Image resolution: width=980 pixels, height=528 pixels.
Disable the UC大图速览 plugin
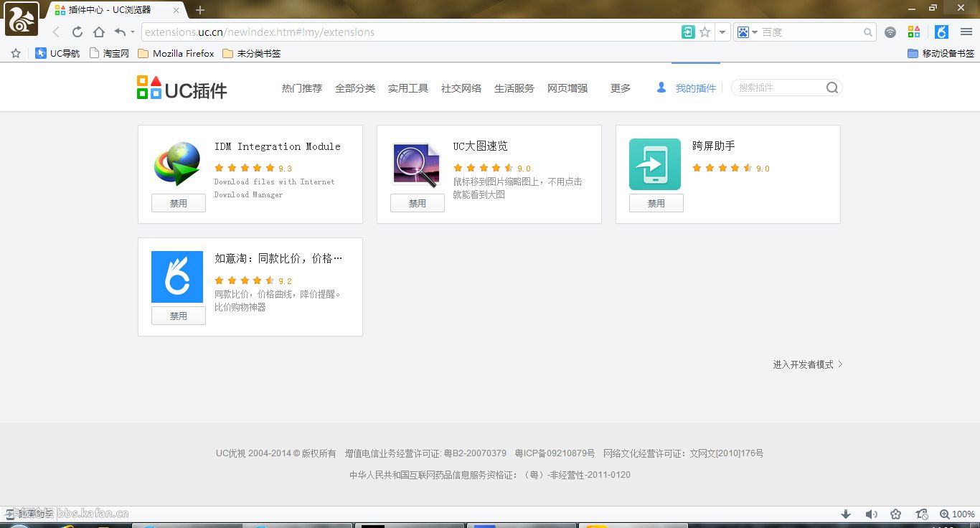point(418,203)
